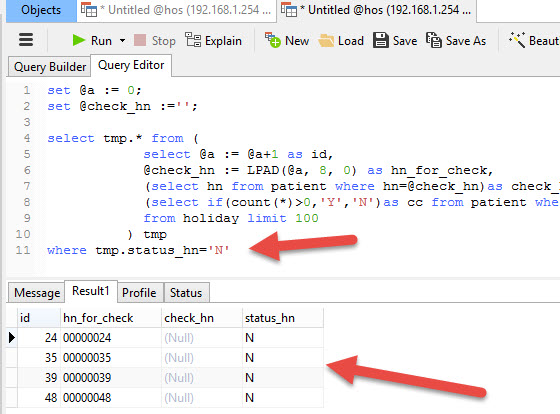
Task: Save query using floppy disk icon
Action: click(x=381, y=40)
